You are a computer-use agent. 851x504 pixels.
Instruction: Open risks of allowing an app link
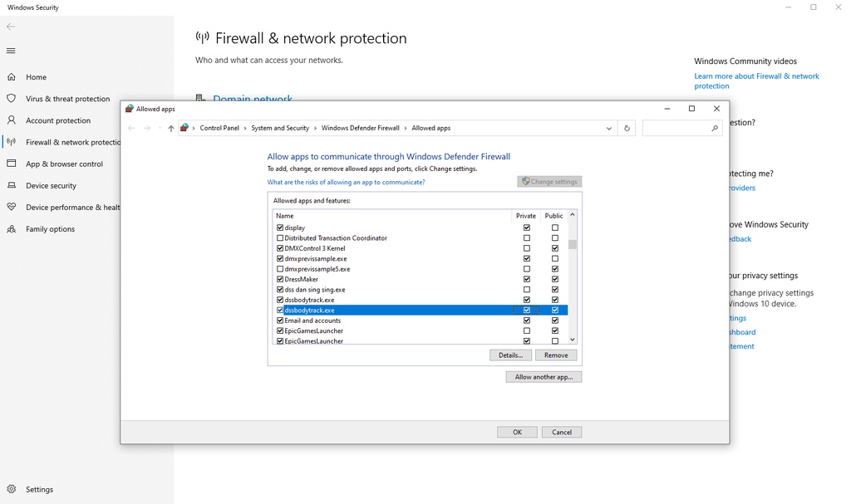click(x=346, y=182)
